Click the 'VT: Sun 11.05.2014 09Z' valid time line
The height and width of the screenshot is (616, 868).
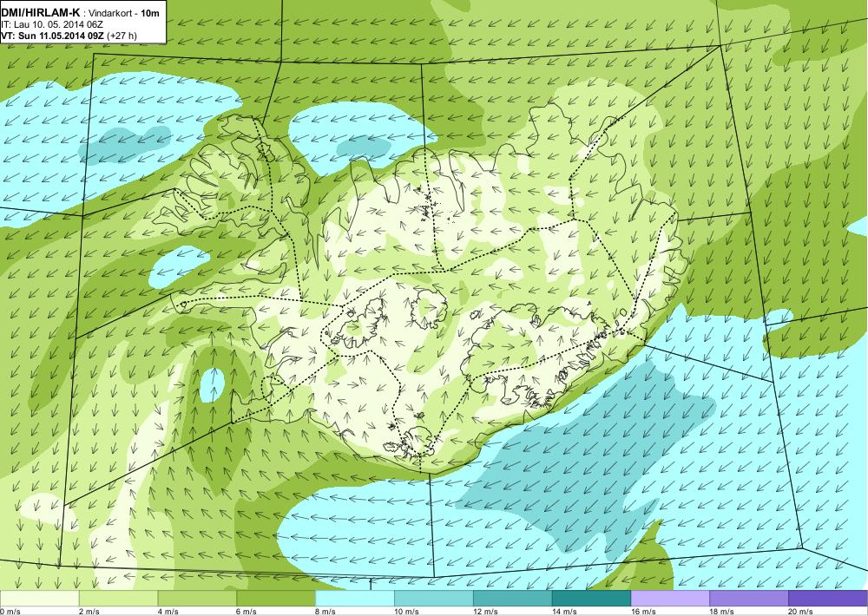[53, 36]
